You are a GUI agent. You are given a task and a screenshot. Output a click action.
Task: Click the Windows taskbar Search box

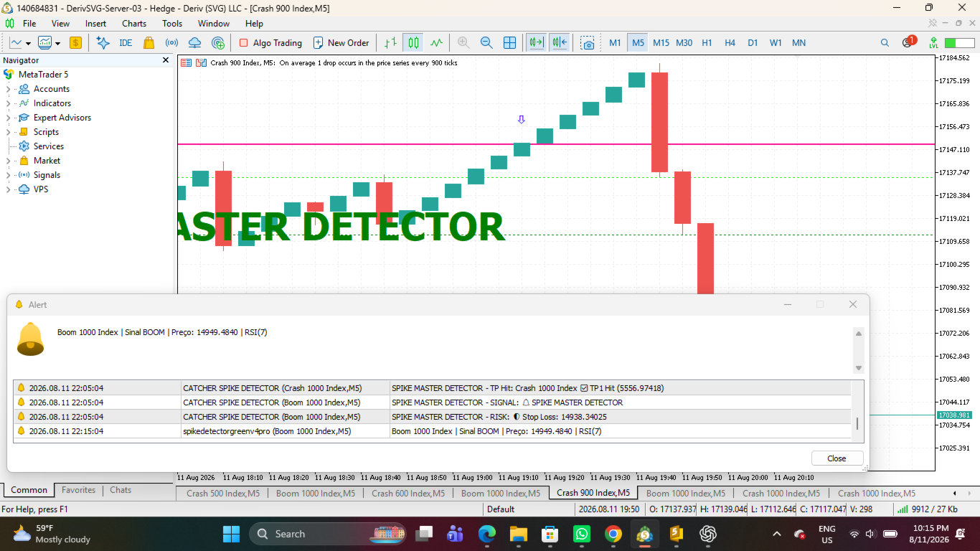coord(329,534)
